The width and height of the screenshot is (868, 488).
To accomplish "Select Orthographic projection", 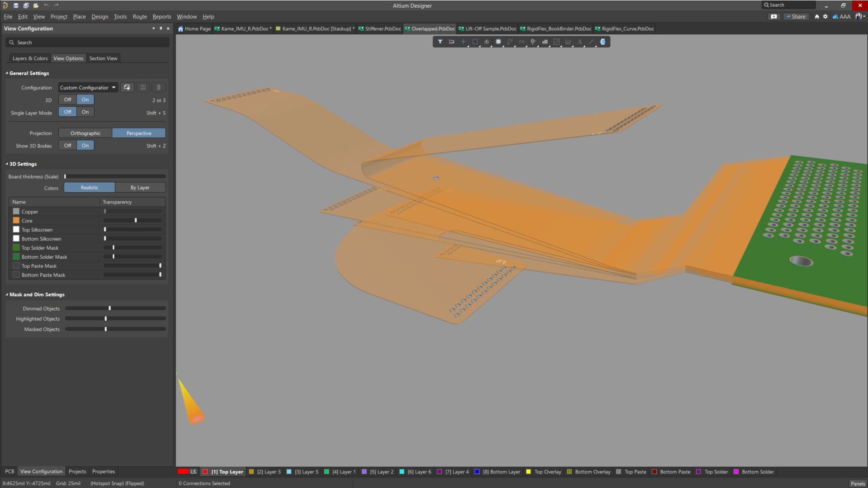I will (85, 133).
